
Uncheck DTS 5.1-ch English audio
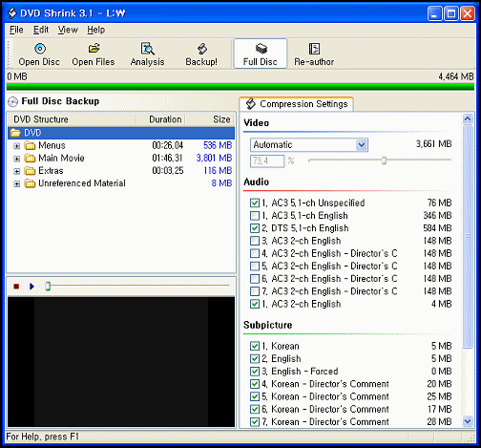point(255,228)
